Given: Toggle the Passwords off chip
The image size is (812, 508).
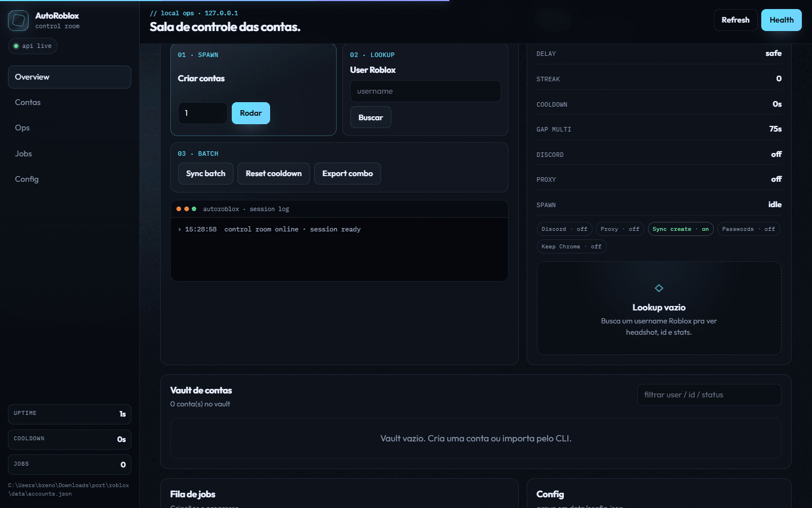Looking at the screenshot, I should (x=748, y=229).
